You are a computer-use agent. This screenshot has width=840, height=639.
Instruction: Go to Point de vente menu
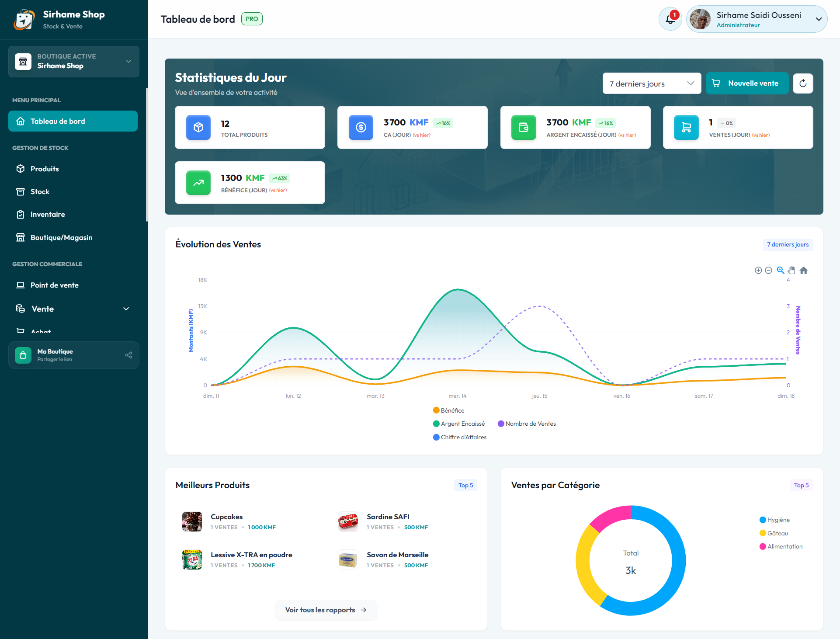(55, 285)
